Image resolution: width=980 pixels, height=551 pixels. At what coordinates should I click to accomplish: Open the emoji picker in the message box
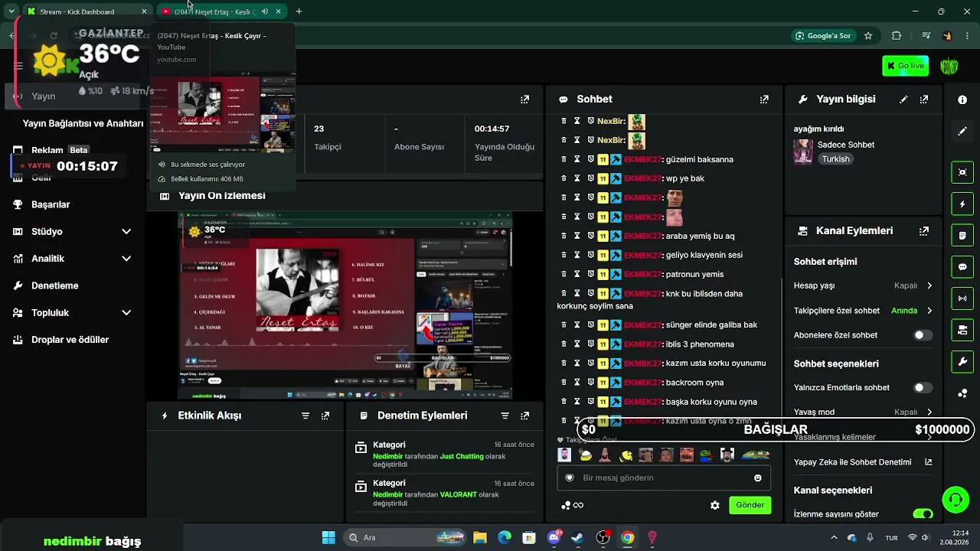[758, 478]
